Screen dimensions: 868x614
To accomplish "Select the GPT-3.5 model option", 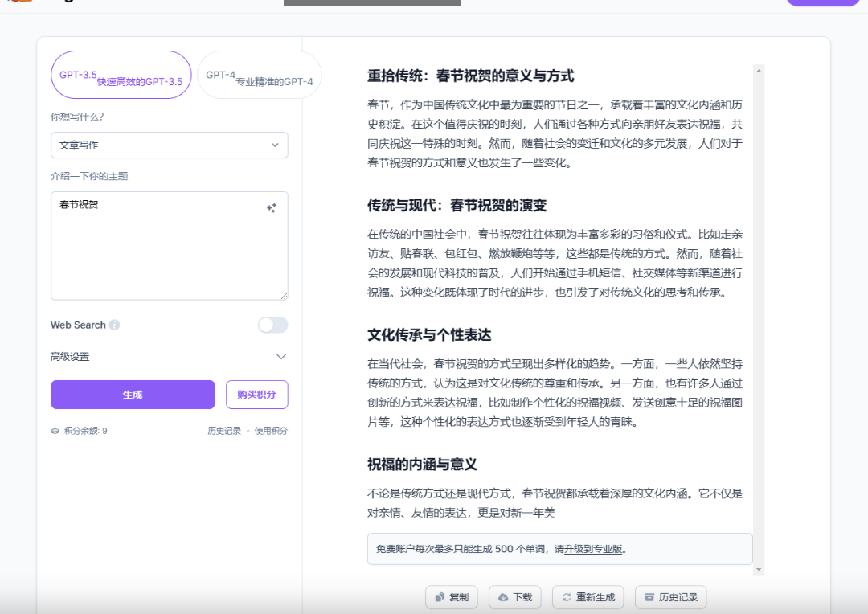I will coord(121,74).
